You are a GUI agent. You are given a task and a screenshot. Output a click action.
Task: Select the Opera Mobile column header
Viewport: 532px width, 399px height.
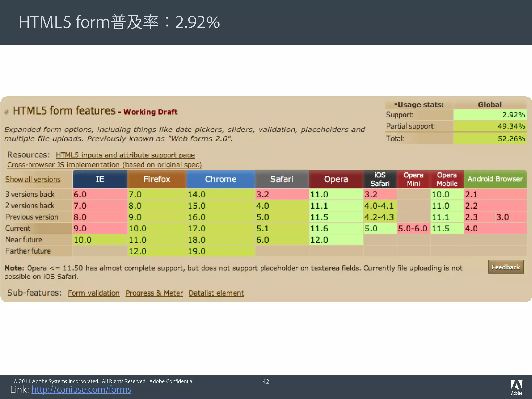(x=447, y=179)
